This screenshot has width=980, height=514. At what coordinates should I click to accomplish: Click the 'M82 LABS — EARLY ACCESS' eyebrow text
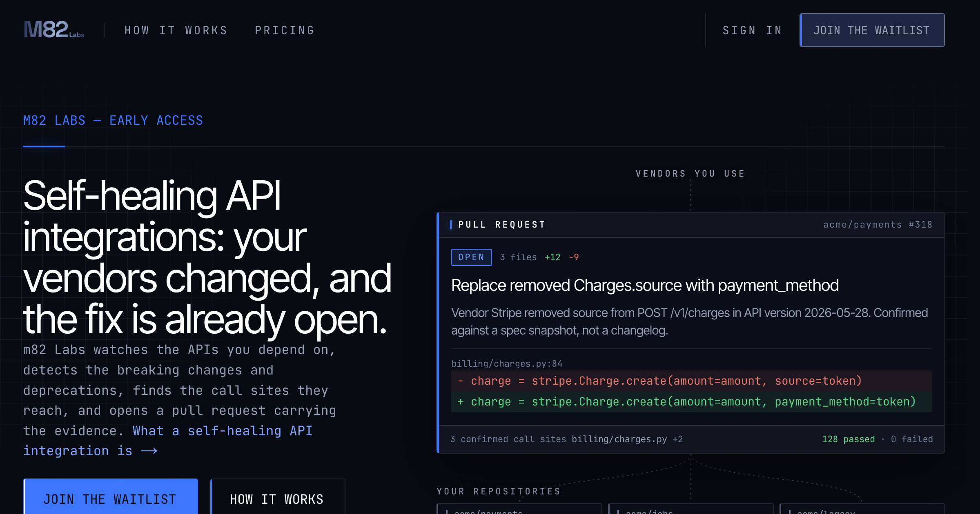[x=113, y=120]
